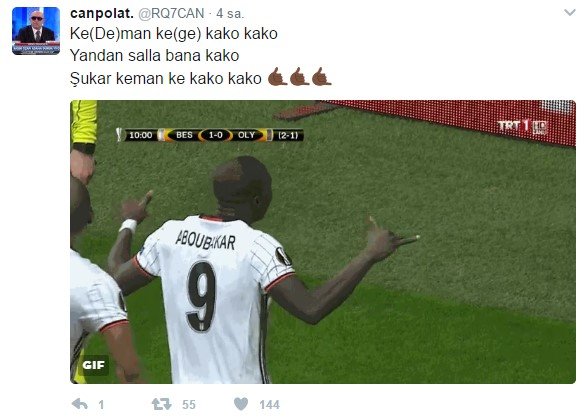Click the Europa League trophy icon on scoreboard

click(119, 135)
